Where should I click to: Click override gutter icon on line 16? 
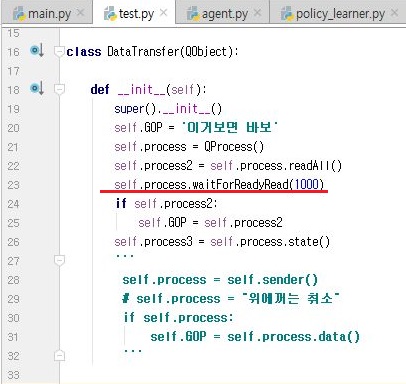pos(37,51)
